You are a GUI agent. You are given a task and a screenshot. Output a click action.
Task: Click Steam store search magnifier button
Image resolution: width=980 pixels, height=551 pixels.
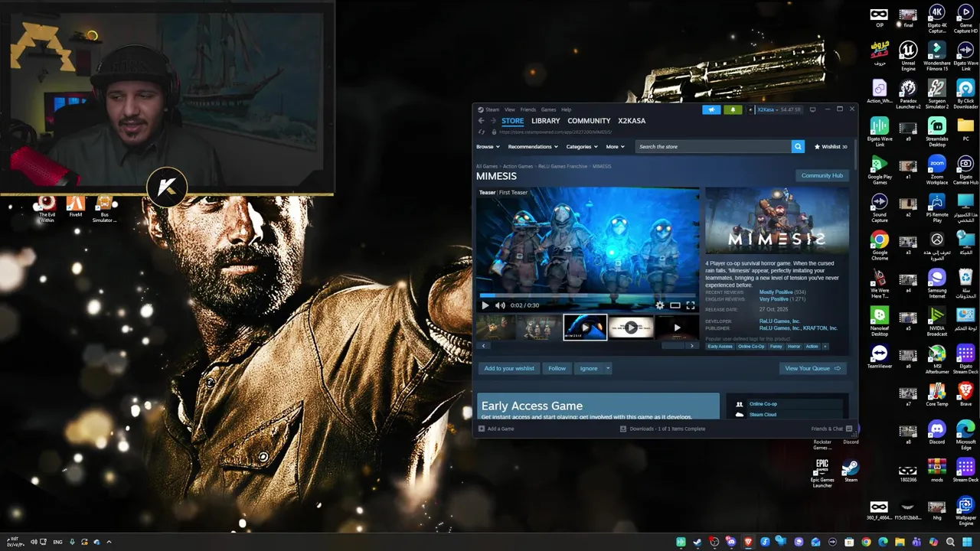(798, 146)
